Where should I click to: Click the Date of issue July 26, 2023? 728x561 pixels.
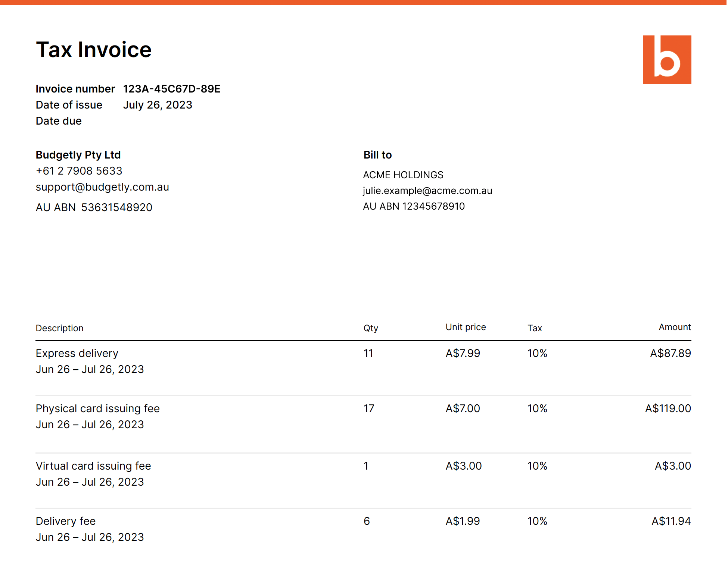coord(158,105)
